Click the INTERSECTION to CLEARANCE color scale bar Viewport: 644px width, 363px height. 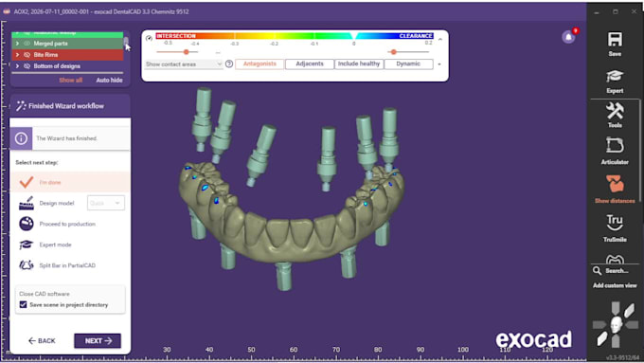(295, 36)
